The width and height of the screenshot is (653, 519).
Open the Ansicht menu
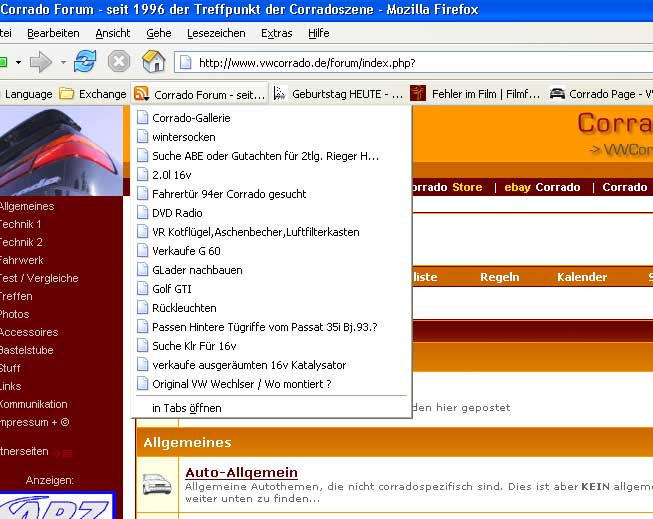click(x=113, y=33)
